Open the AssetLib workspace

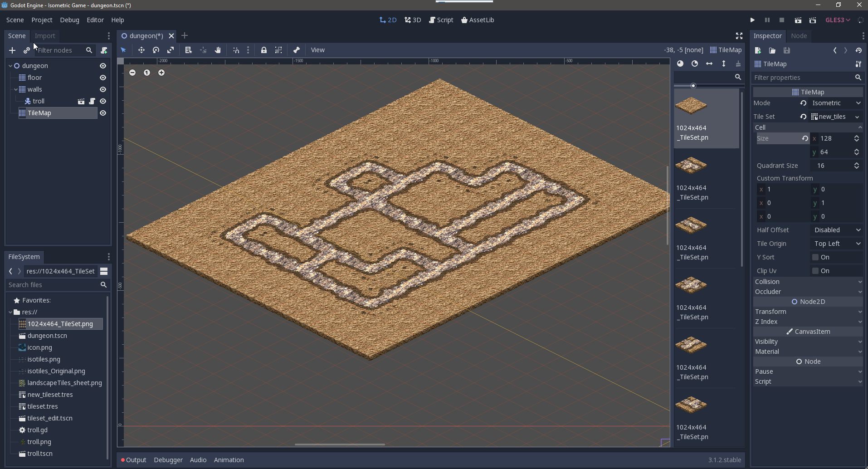(x=478, y=20)
